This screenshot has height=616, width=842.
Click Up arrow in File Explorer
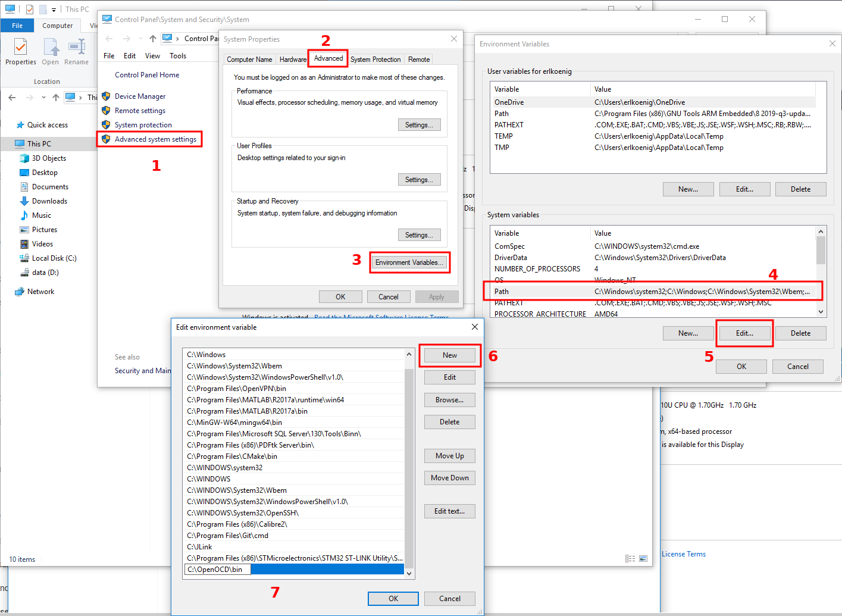[x=56, y=98]
